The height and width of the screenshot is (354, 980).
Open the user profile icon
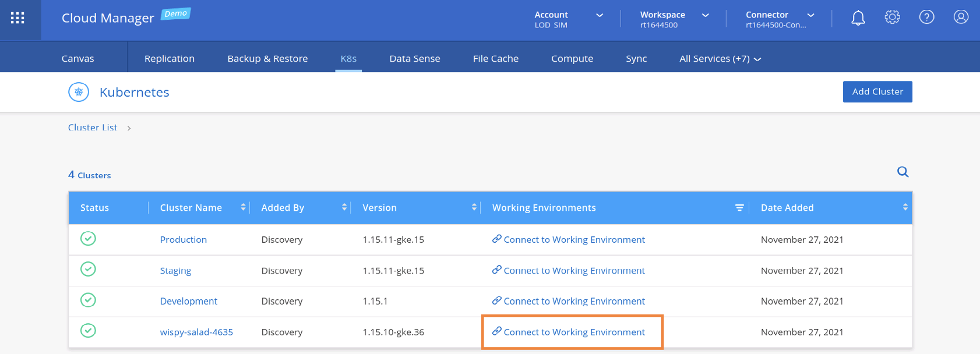[x=961, y=17]
